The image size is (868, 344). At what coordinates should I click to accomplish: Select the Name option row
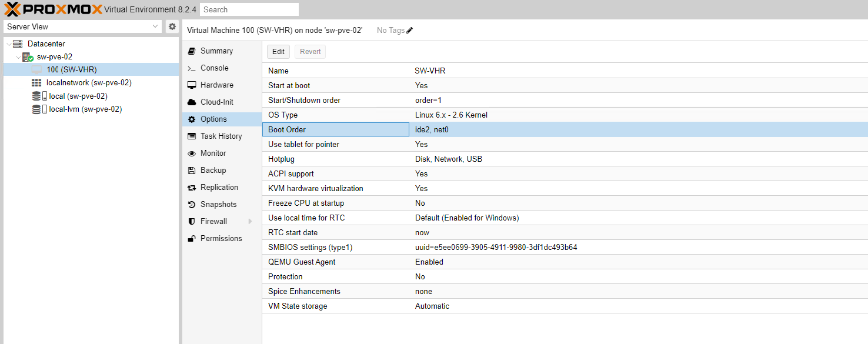(565, 71)
